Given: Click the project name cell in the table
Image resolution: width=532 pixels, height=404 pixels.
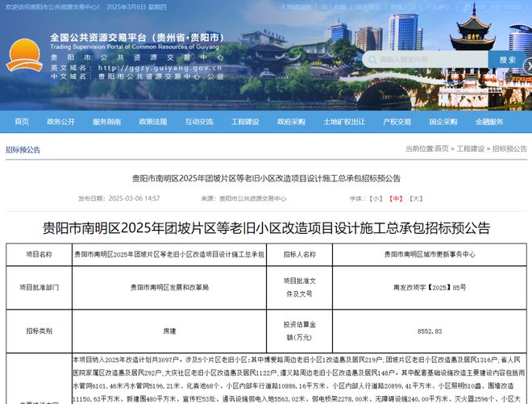Looking at the screenshot, I should click(x=169, y=254).
